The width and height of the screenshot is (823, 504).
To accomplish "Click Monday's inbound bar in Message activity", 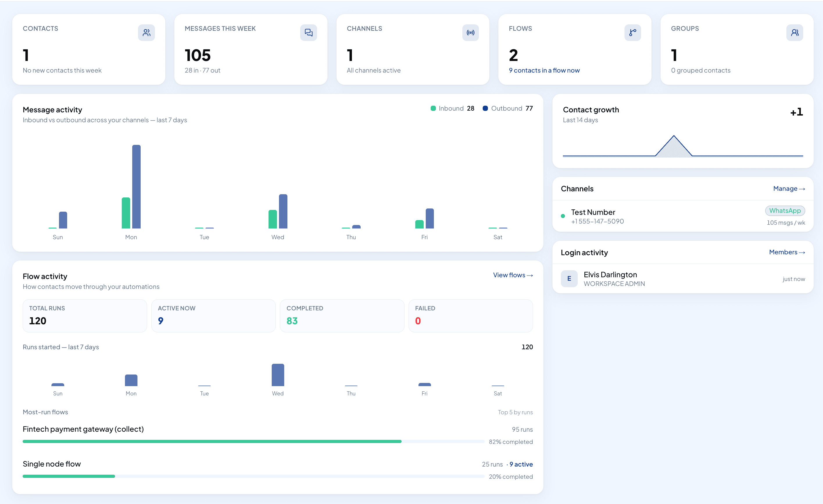I will (x=126, y=213).
